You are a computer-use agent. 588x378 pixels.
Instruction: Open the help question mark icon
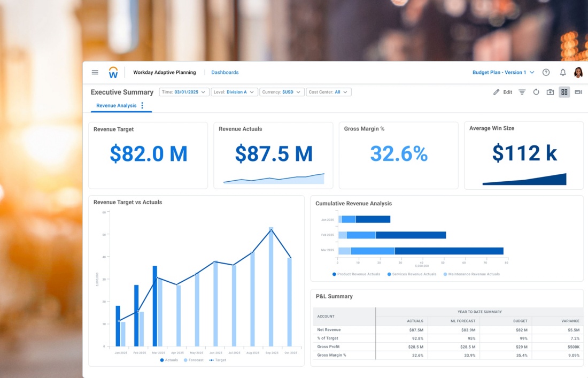pos(546,73)
